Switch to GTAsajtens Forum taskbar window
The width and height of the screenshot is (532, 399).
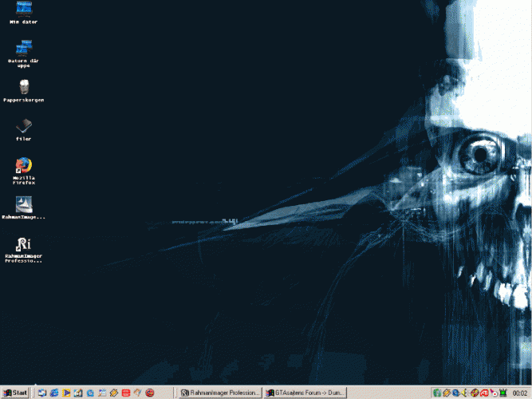306,393
